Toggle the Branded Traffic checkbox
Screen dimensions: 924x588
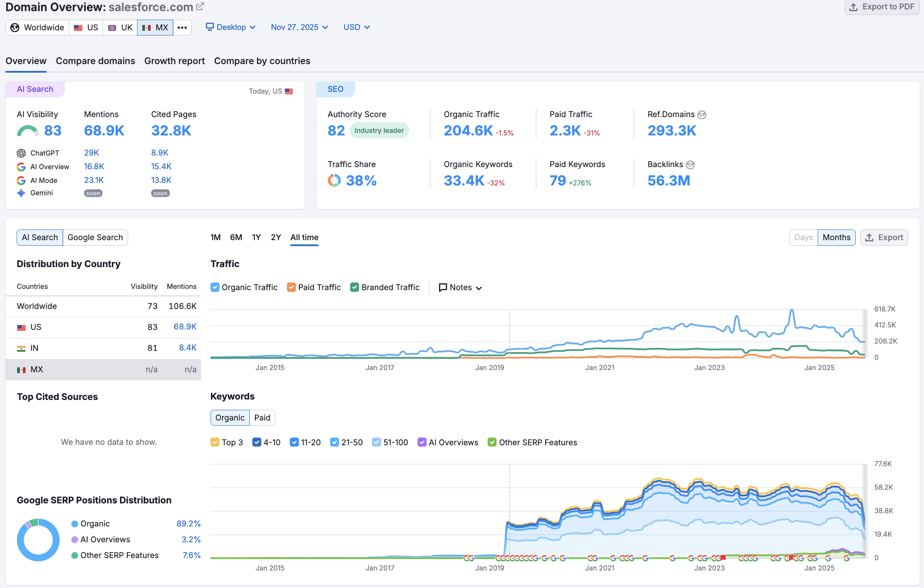click(354, 288)
